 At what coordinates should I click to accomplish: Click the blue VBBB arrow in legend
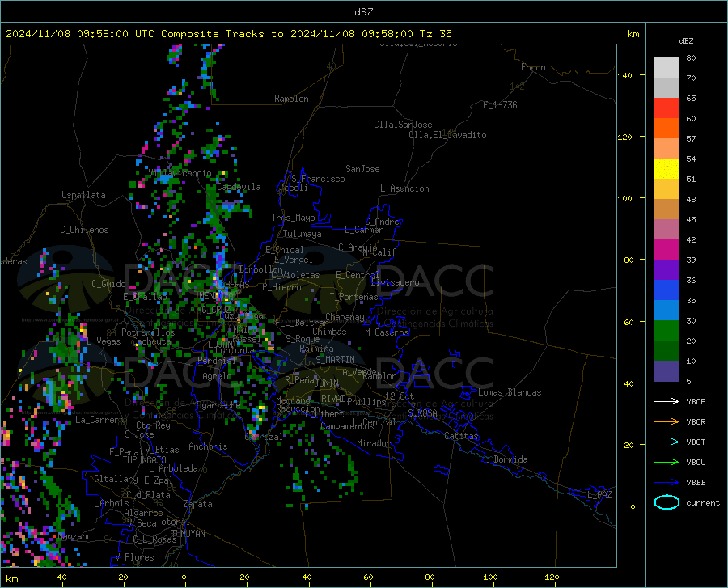pyautogui.click(x=667, y=483)
